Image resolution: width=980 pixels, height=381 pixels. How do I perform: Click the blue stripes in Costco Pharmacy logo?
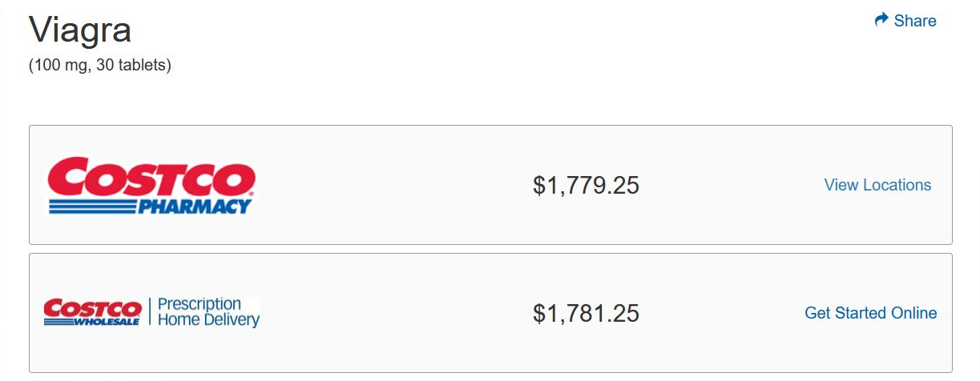[92, 207]
